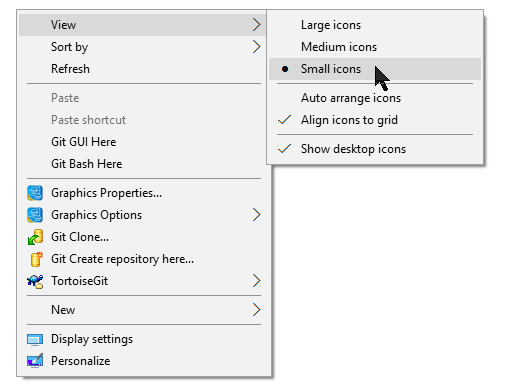Screen dimensions: 507x388
Task: Expand the View submenu arrow
Action: click(256, 25)
